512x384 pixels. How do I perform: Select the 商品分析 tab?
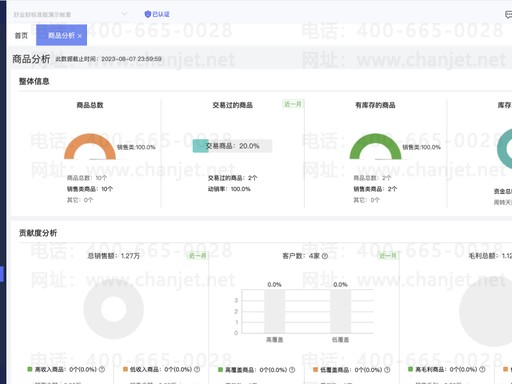[61, 35]
